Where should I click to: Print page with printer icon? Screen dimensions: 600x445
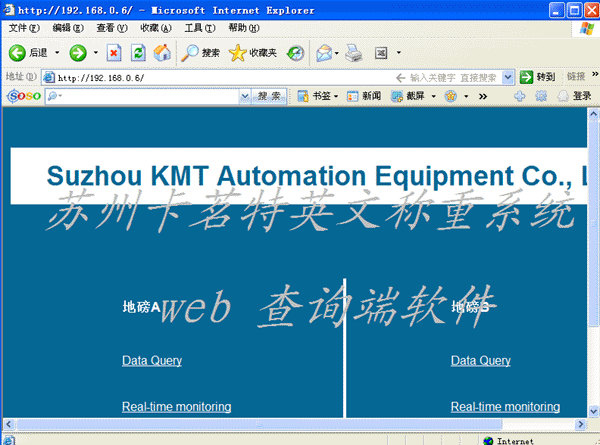(353, 53)
